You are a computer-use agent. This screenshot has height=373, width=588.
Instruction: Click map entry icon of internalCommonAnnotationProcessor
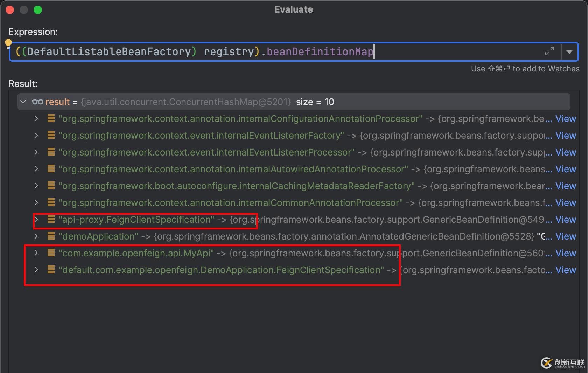point(51,202)
